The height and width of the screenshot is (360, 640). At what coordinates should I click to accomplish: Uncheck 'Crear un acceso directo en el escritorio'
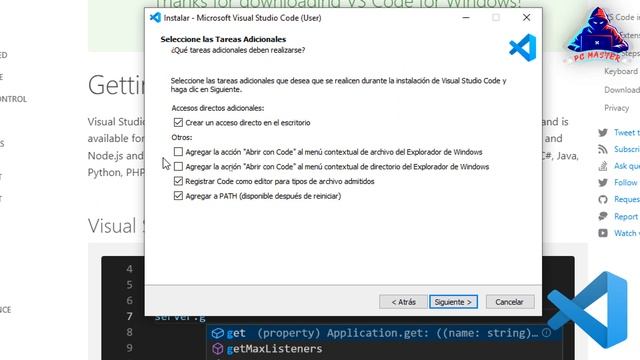(178, 122)
